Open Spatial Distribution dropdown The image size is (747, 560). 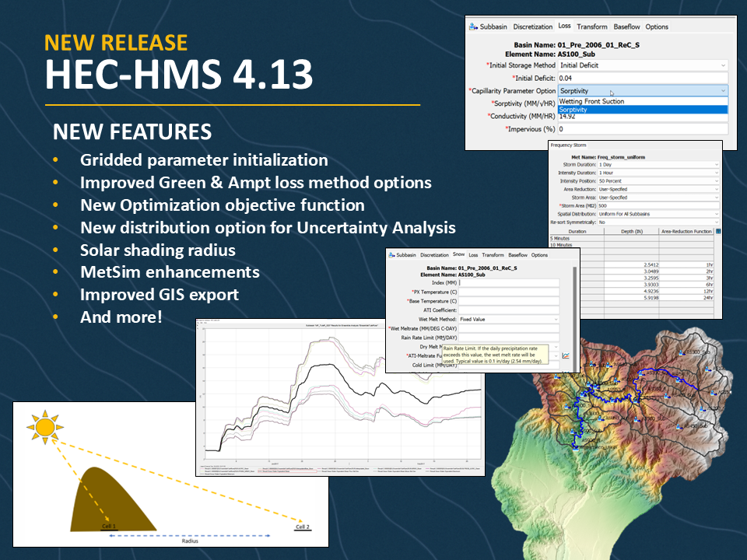coord(658,215)
